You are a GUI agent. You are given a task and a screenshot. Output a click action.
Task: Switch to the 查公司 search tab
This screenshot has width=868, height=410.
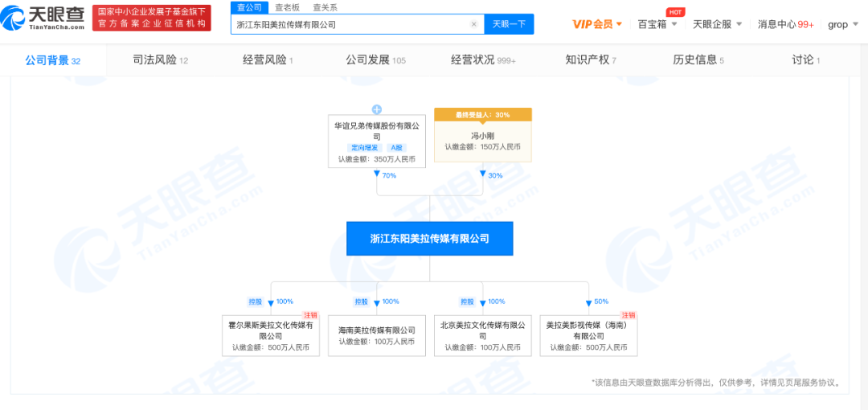pyautogui.click(x=249, y=8)
